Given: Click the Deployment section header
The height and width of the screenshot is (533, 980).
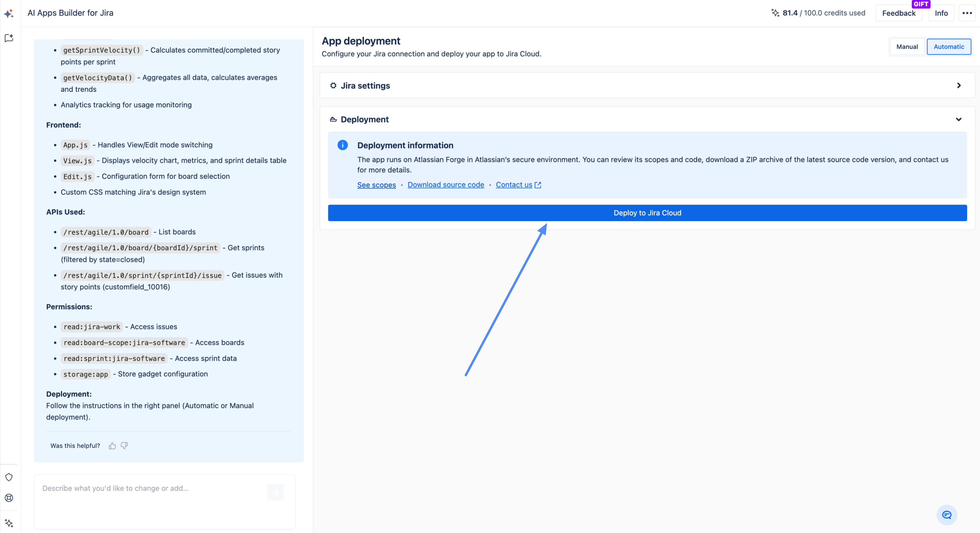Looking at the screenshot, I should pos(364,119).
